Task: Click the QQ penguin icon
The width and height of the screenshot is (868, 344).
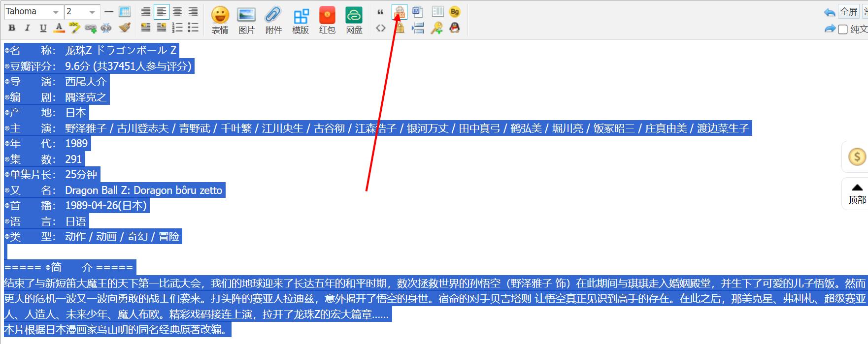Action: pyautogui.click(x=455, y=28)
